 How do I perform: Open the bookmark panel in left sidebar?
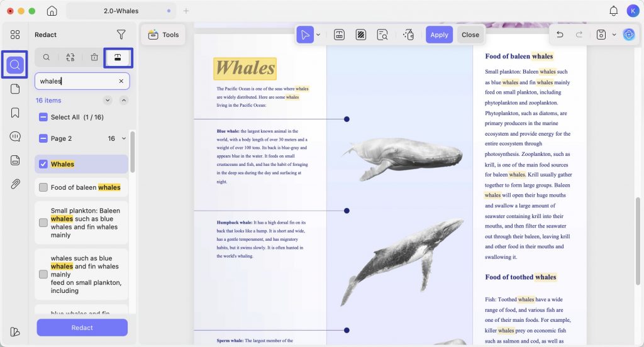pyautogui.click(x=15, y=113)
